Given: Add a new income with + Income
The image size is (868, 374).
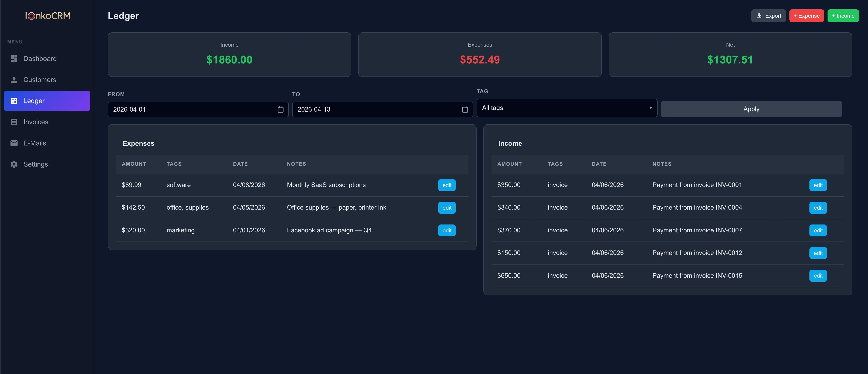Looking at the screenshot, I should (843, 16).
